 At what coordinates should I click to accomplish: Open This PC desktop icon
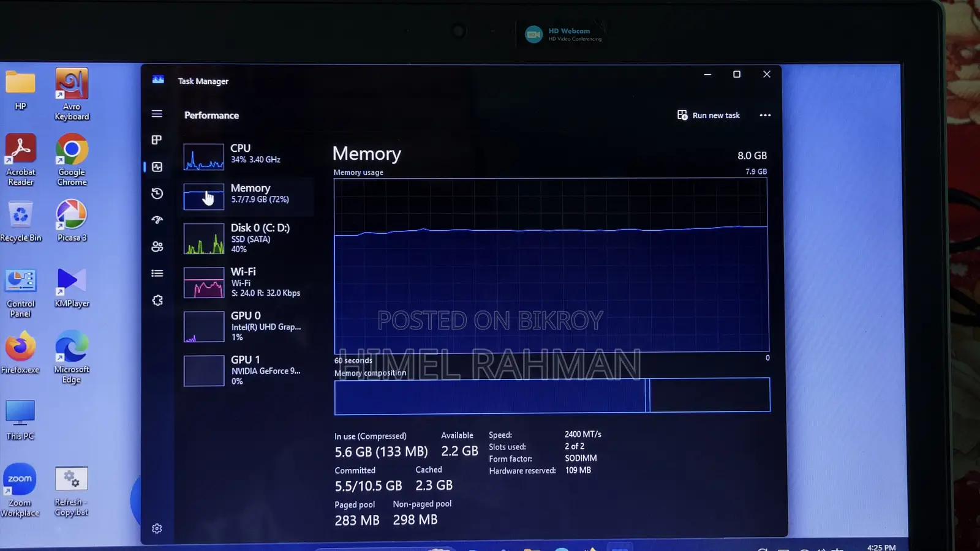20,420
